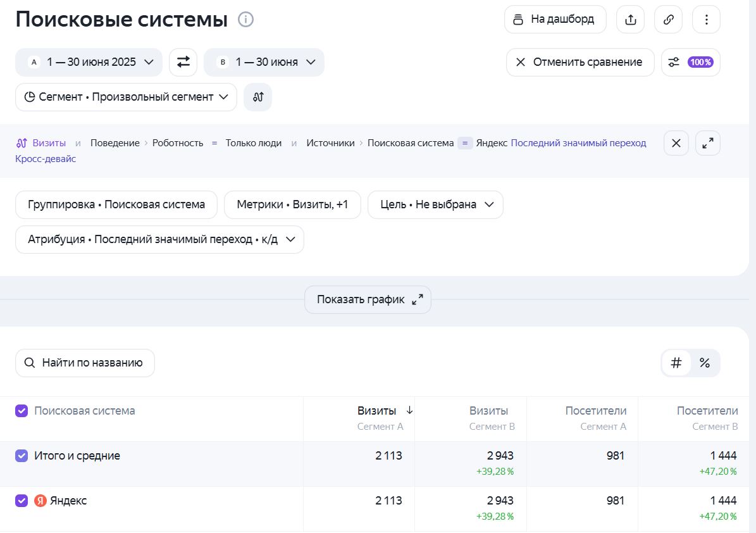Click Поисковая система in filter breadcrumb
Image resolution: width=756 pixels, height=533 pixels.
pos(411,143)
